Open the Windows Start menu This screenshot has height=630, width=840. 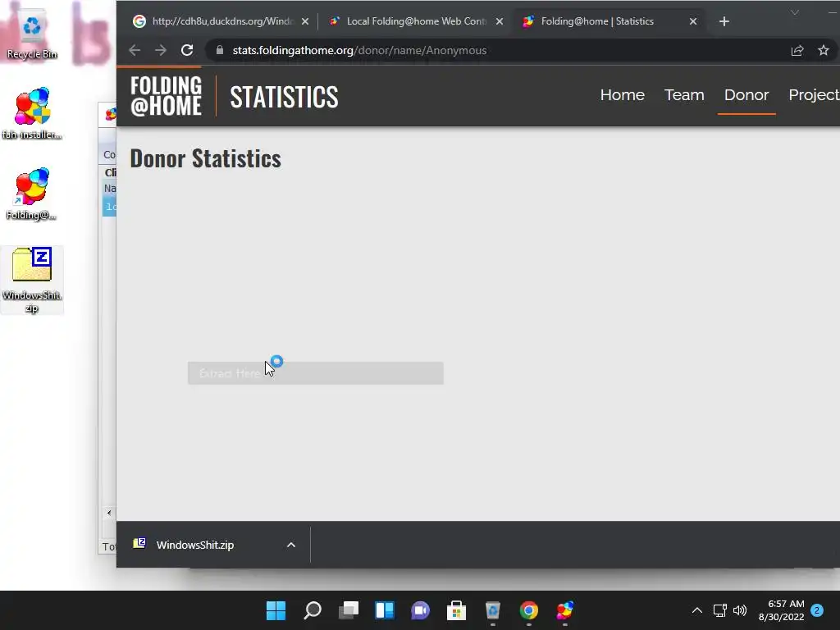(276, 610)
